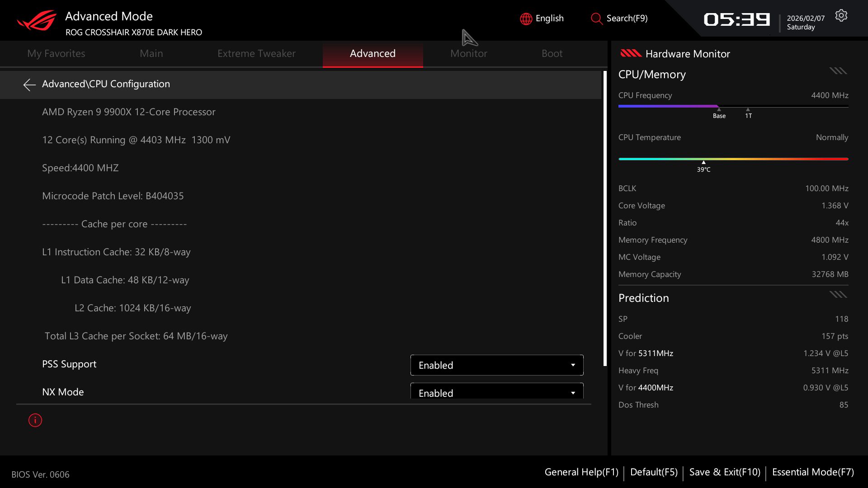Click the settings gear icon
The height and width of the screenshot is (488, 868).
[841, 16]
